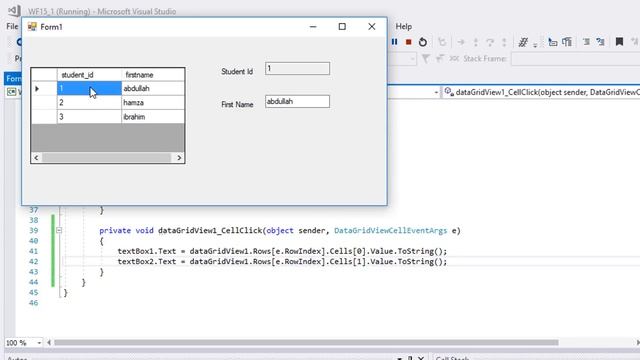Click DataGridViewCellEventArgs type in line 39
The height and width of the screenshot is (360, 640).
(390, 231)
